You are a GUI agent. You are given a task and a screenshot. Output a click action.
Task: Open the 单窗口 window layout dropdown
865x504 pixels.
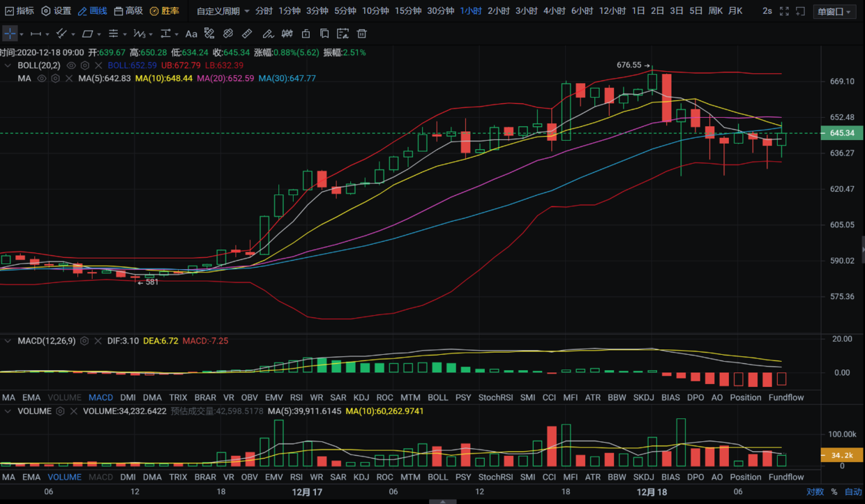835,12
